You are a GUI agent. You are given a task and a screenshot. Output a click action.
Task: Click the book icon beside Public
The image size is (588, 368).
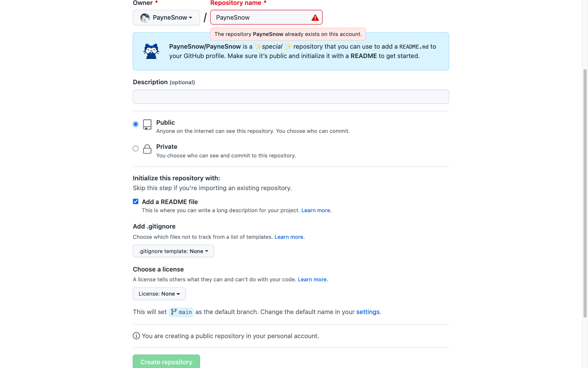147,125
